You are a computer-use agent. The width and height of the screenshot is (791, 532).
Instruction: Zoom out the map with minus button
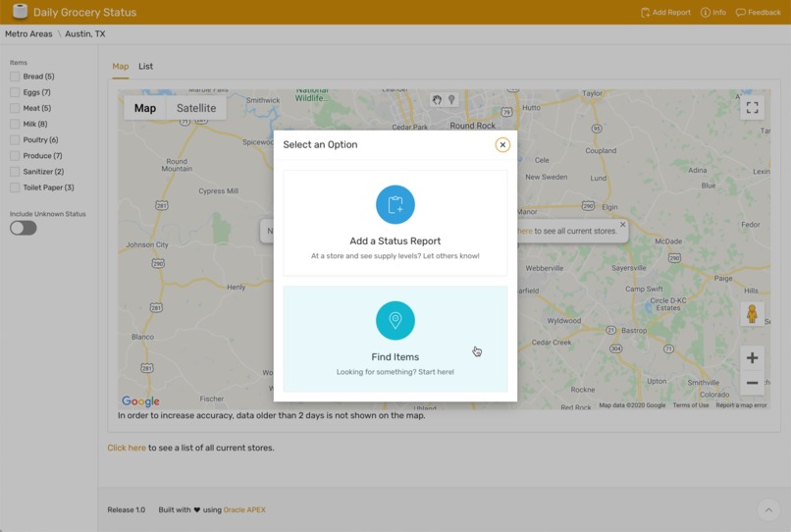click(x=752, y=383)
